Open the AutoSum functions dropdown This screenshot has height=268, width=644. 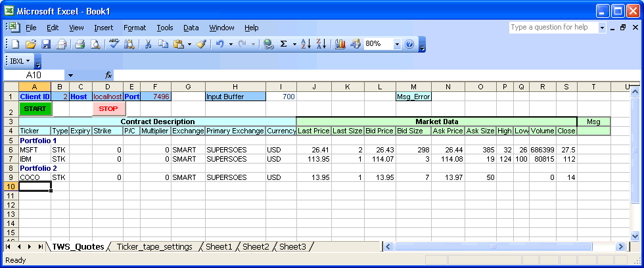point(294,44)
